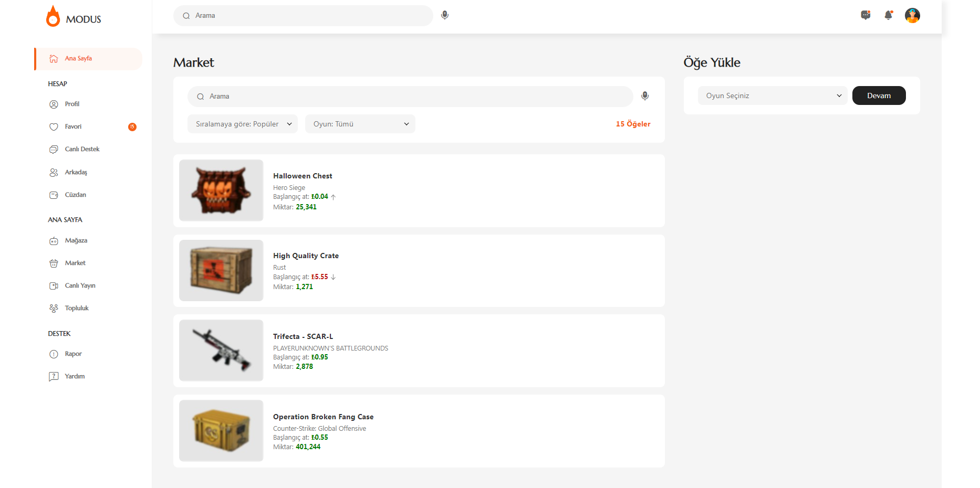
Task: Click the Cüzdan wallet icon
Action: coord(54,195)
